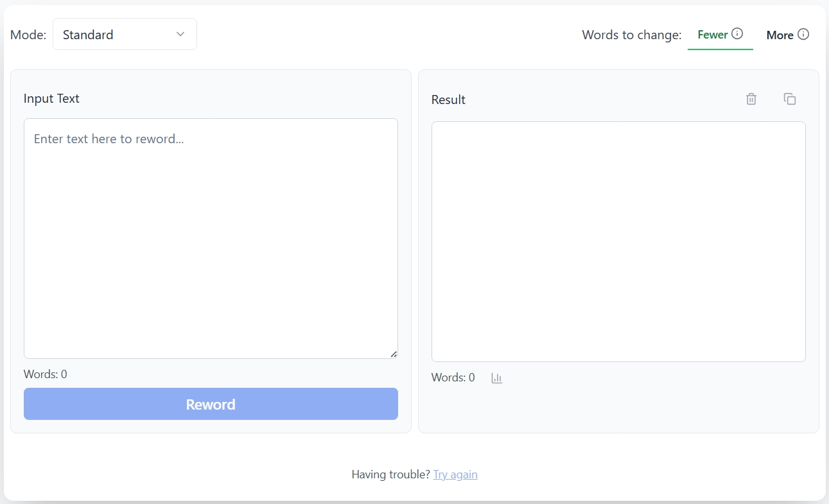Click the Try again link
This screenshot has height=504, width=829.
[455, 474]
